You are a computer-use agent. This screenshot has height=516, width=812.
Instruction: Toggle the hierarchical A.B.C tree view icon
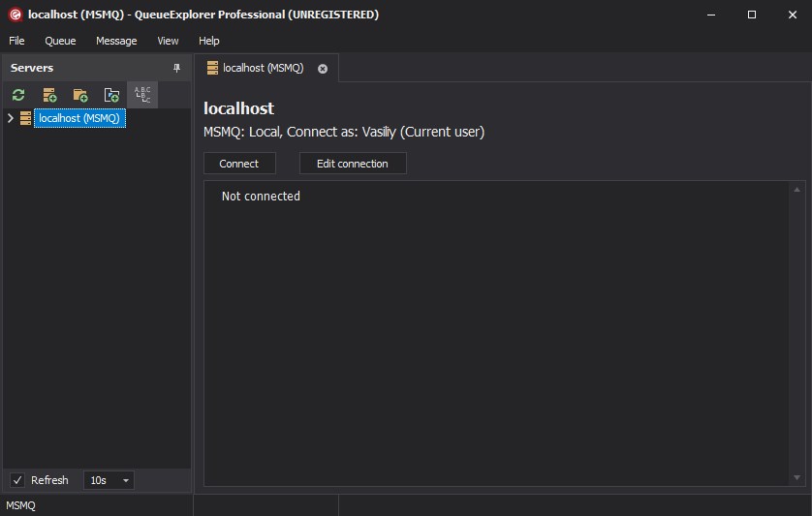pyautogui.click(x=142, y=95)
